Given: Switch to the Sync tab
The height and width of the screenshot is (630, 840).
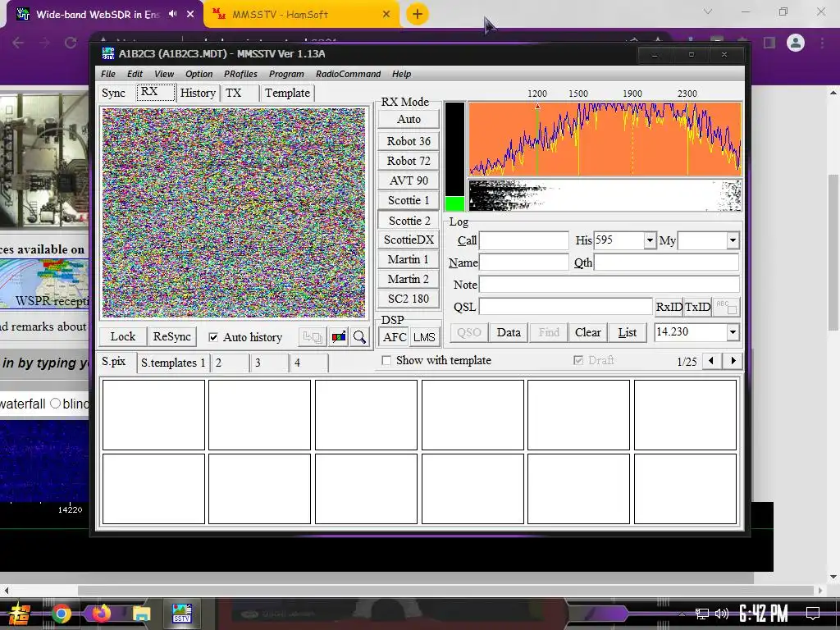Looking at the screenshot, I should (113, 93).
